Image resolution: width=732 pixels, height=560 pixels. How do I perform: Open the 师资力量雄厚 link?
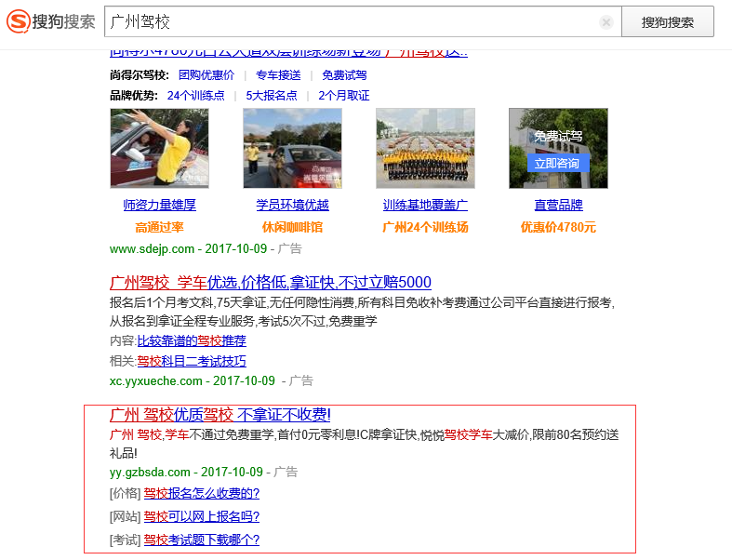[x=159, y=205]
